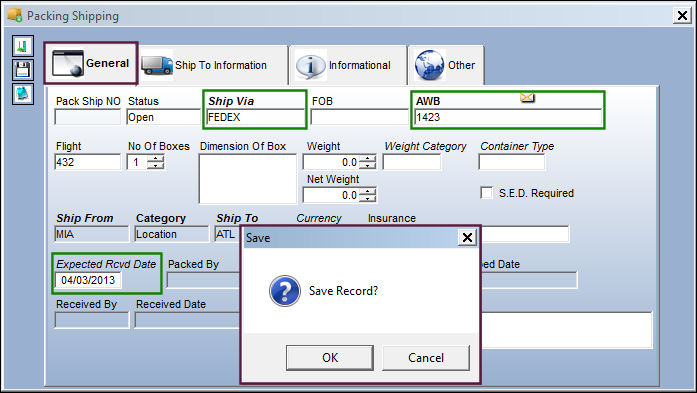Click the Received Date field
The height and width of the screenshot is (393, 697).
point(187,320)
